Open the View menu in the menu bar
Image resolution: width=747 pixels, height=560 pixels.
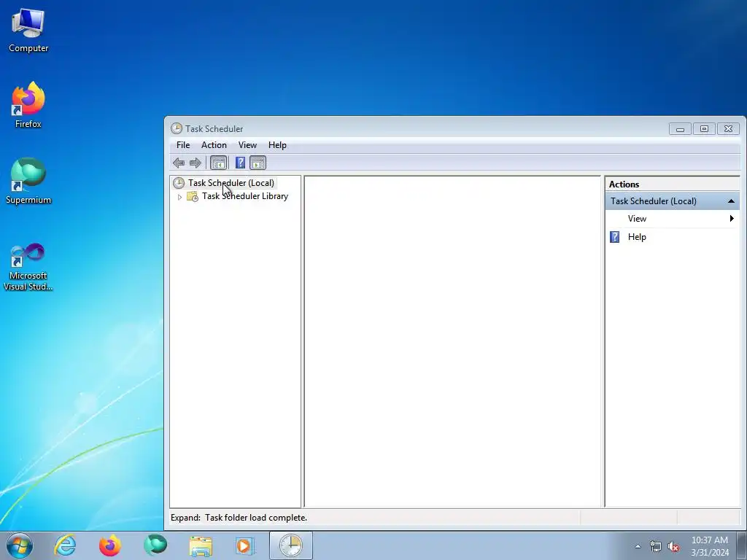tap(247, 145)
